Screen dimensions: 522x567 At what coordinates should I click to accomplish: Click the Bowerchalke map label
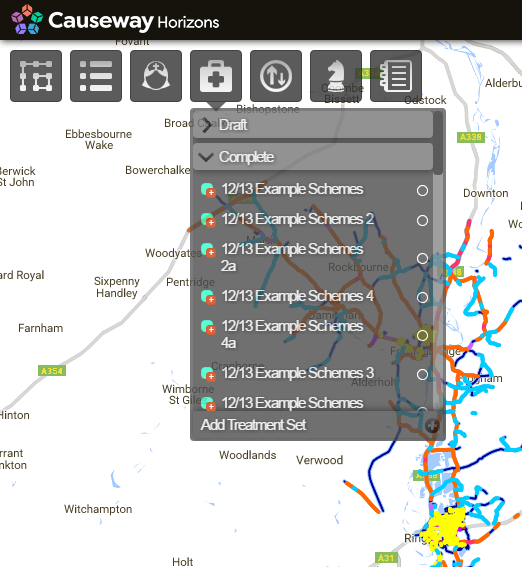point(158,170)
